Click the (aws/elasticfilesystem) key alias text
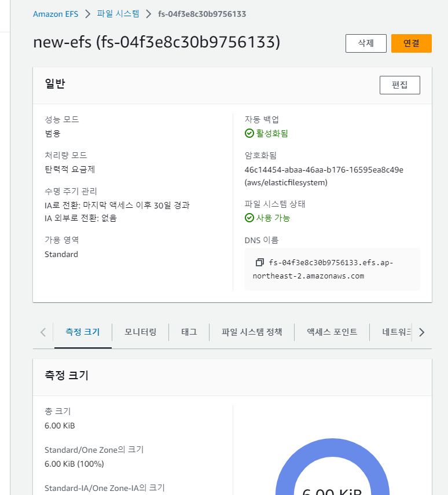Screen dimensions: 448x495 286,183
